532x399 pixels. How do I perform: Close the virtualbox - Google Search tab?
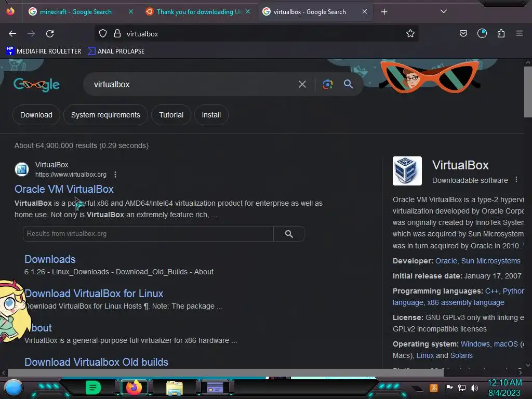(x=364, y=11)
